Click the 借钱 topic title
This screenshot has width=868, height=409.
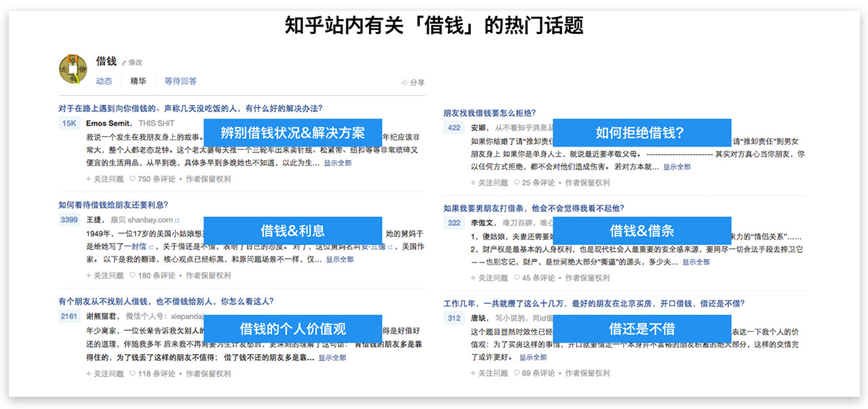[106, 61]
